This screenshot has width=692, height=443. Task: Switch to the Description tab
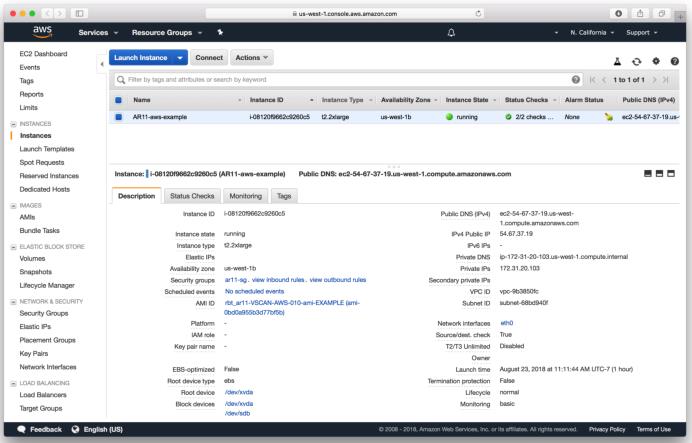pyautogui.click(x=136, y=196)
